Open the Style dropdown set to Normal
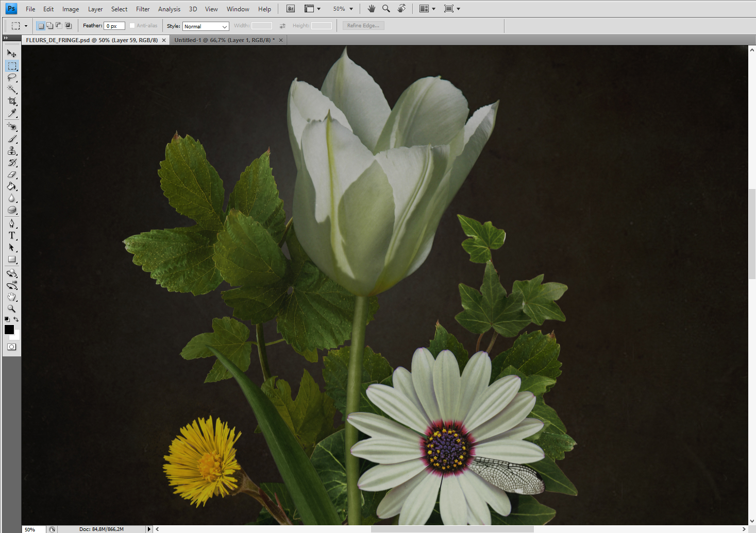Viewport: 756px width, 533px height. click(206, 26)
